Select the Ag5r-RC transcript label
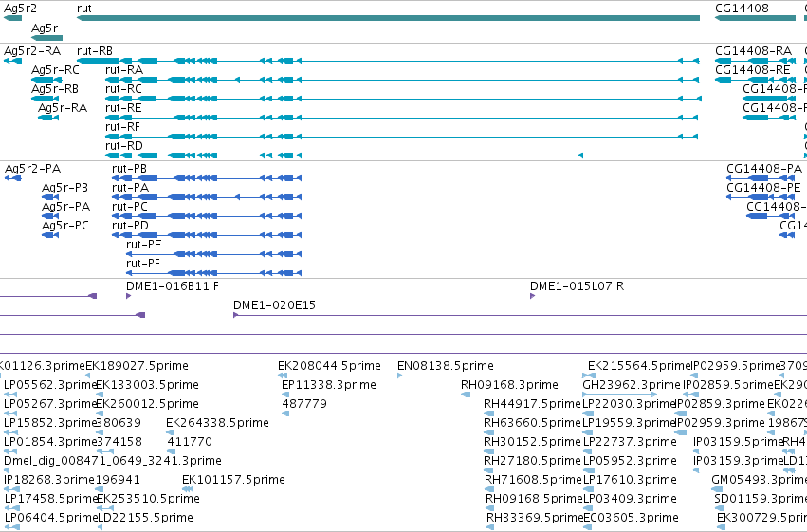Image resolution: width=807 pixels, height=532 pixels. click(56, 70)
